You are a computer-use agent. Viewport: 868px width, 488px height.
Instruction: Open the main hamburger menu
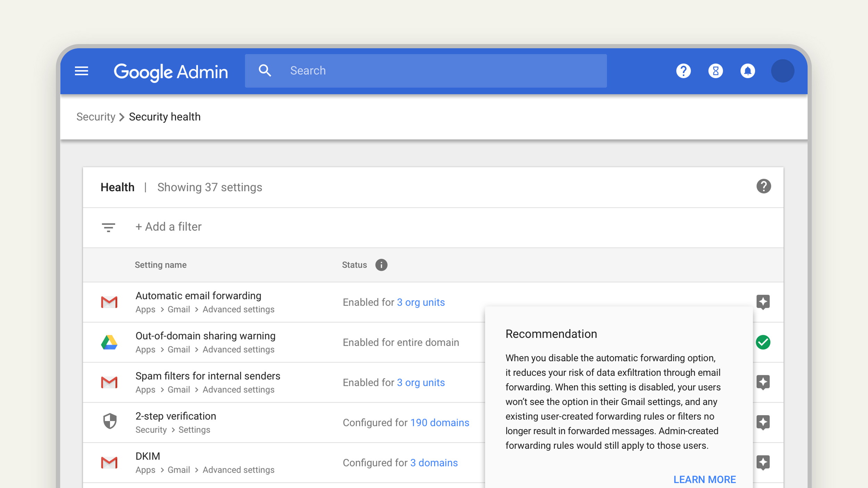(82, 71)
